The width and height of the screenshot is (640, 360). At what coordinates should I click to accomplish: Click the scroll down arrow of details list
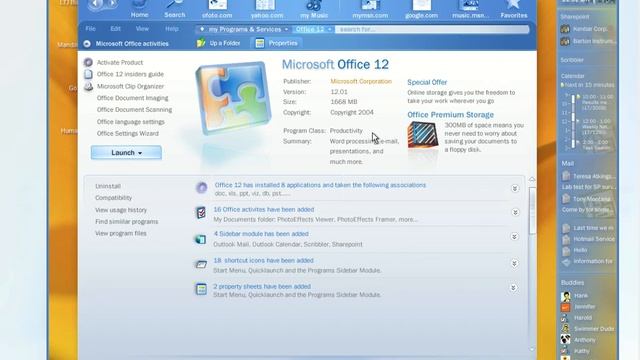[x=532, y=349]
